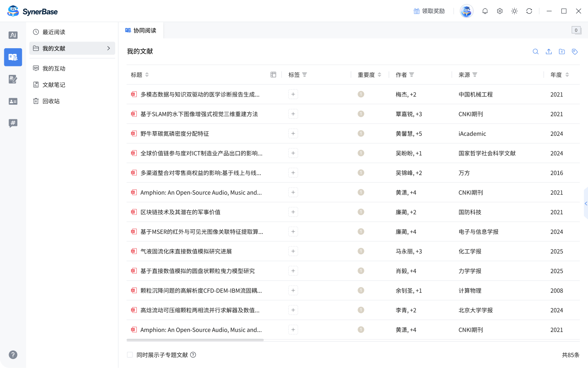This screenshot has width=588, height=368.
Task: Open the AI assistant sidebar icon
Action: pyautogui.click(x=13, y=35)
